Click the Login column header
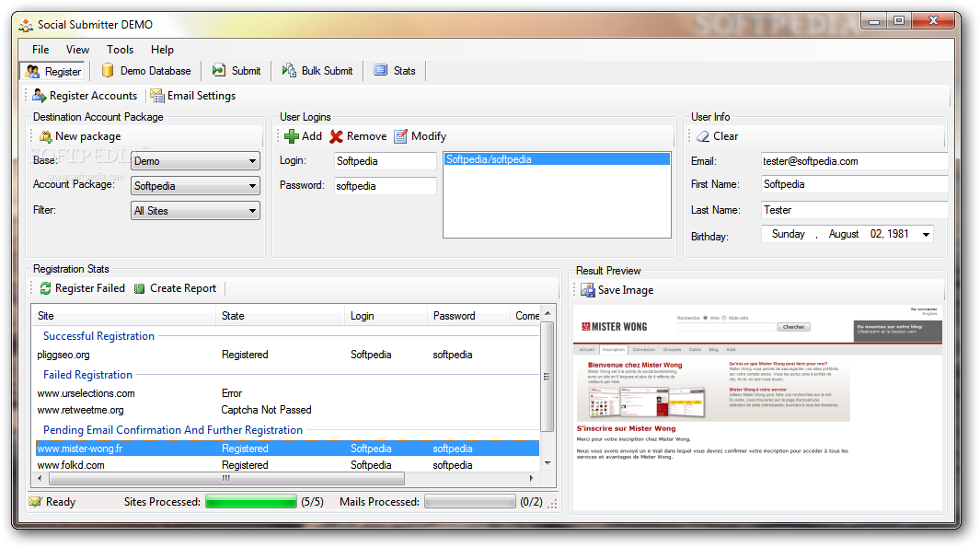The height and width of the screenshot is (548, 980). (386, 316)
